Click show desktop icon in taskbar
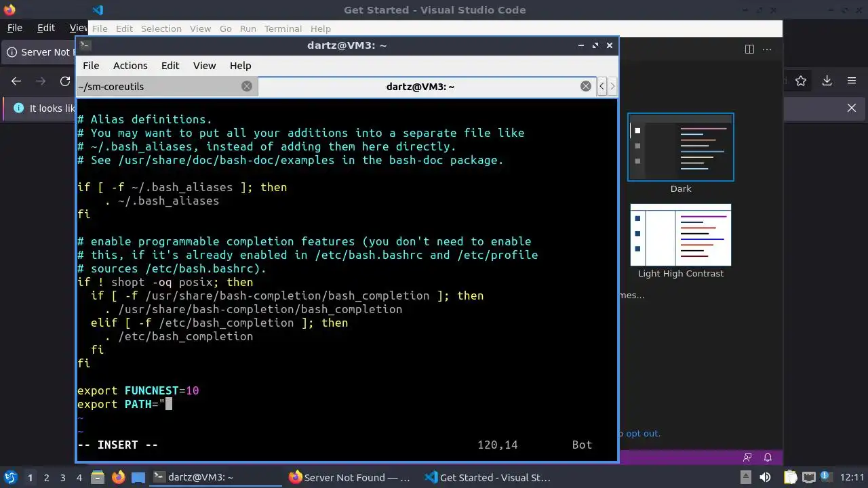This screenshot has width=868, height=488. coord(138,478)
